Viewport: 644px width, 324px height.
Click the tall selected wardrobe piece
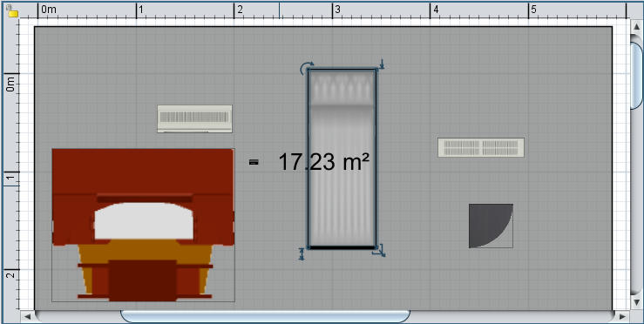pyautogui.click(x=342, y=159)
